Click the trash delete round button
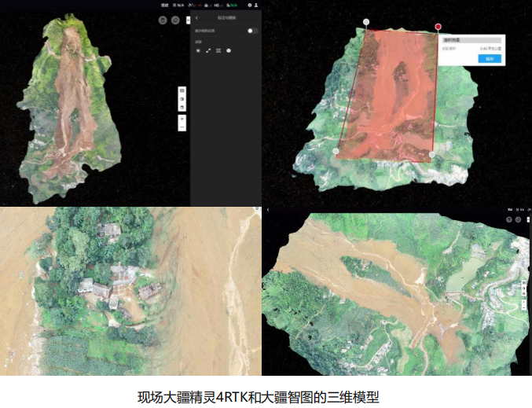Screen dimensions: 532x408 pyautogui.click(x=163, y=20)
